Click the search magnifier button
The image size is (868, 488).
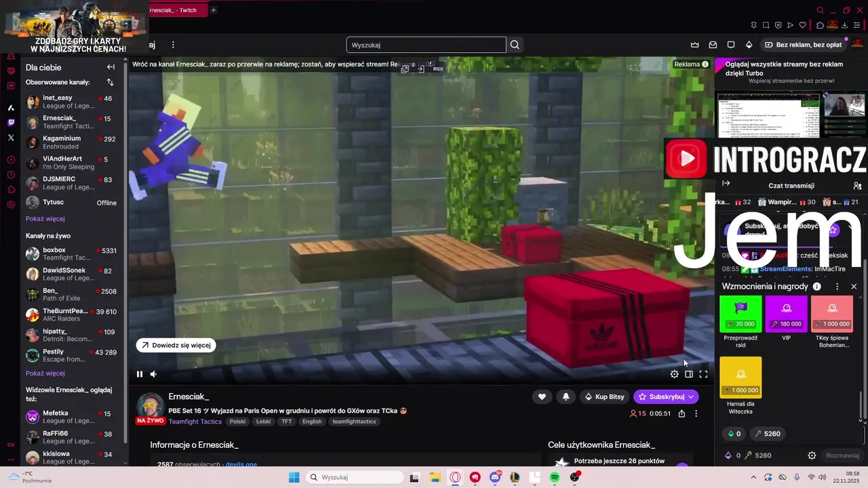point(515,45)
